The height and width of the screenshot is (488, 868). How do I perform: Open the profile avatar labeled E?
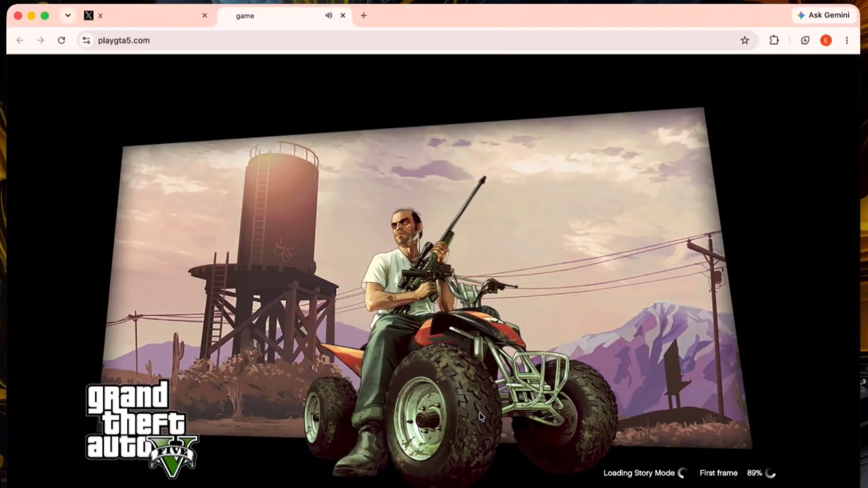pyautogui.click(x=826, y=40)
